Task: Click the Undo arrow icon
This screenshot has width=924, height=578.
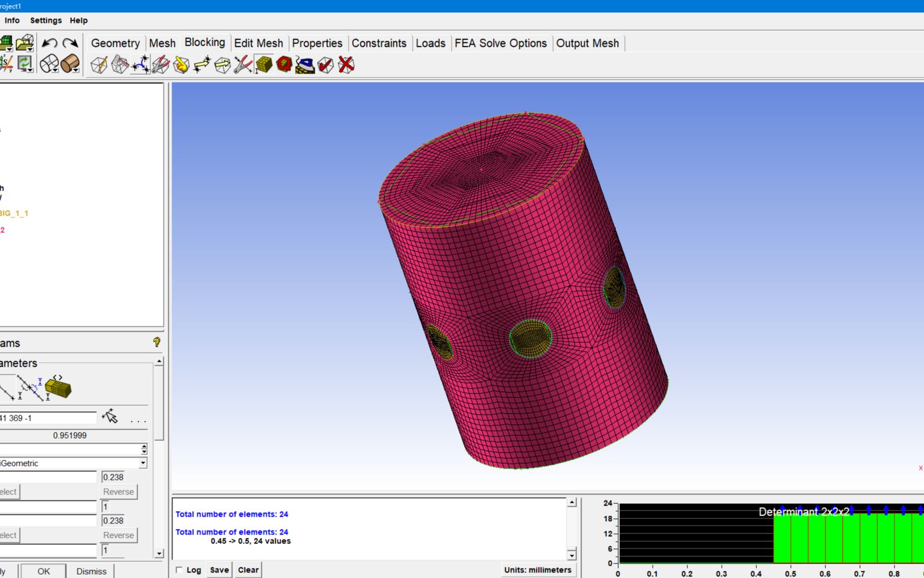Action: 50,43
